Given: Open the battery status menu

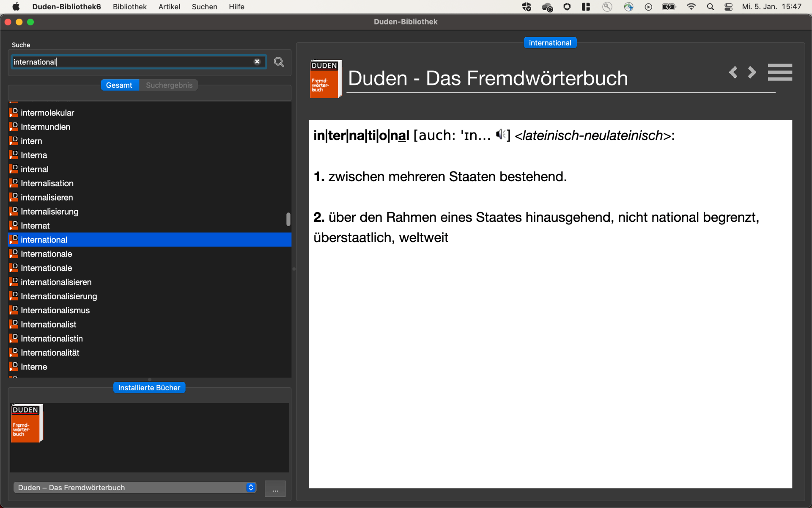Looking at the screenshot, I should click(x=669, y=7).
